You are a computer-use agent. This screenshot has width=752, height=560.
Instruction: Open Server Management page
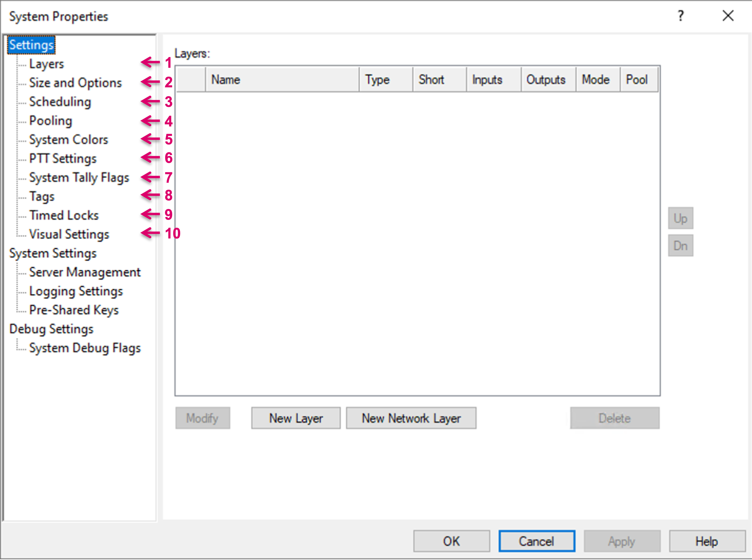(x=85, y=272)
